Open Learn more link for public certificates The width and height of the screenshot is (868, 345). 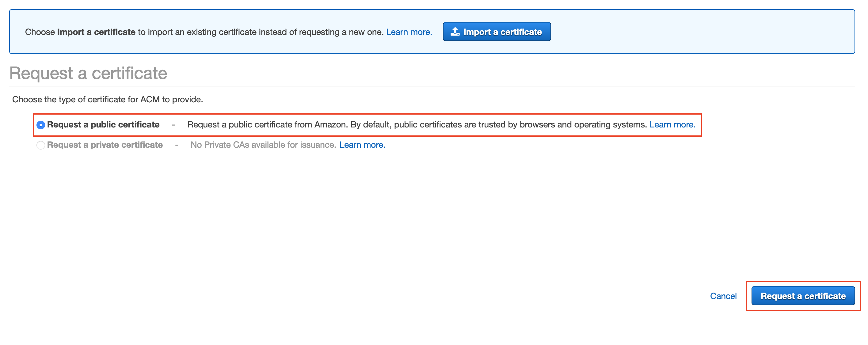coord(672,125)
